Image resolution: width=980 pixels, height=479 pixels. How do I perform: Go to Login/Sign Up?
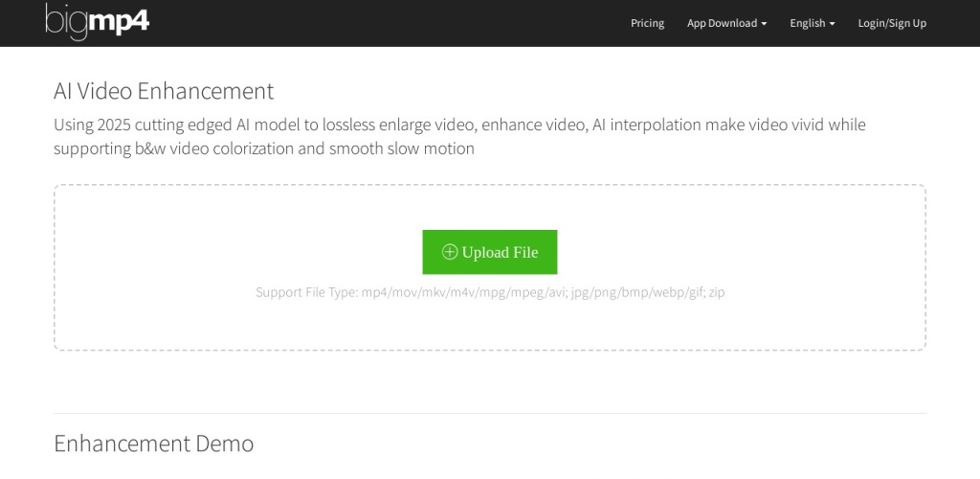(x=892, y=23)
